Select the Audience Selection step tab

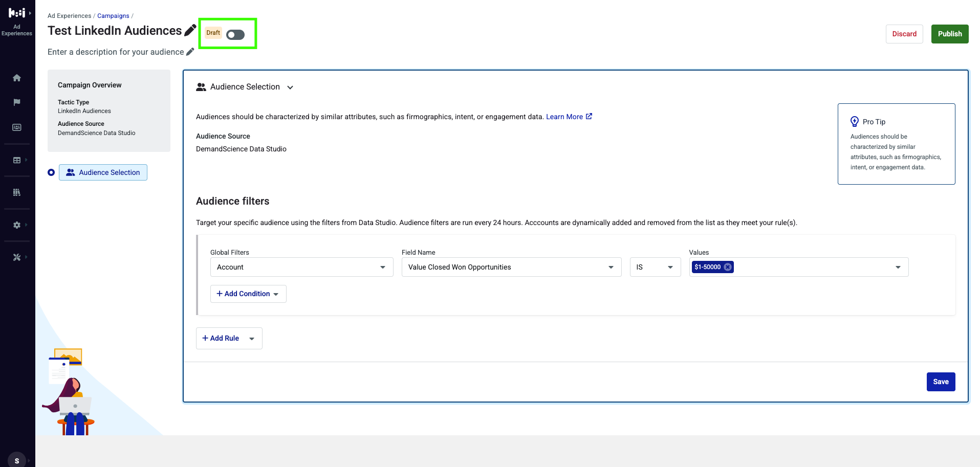(x=103, y=172)
